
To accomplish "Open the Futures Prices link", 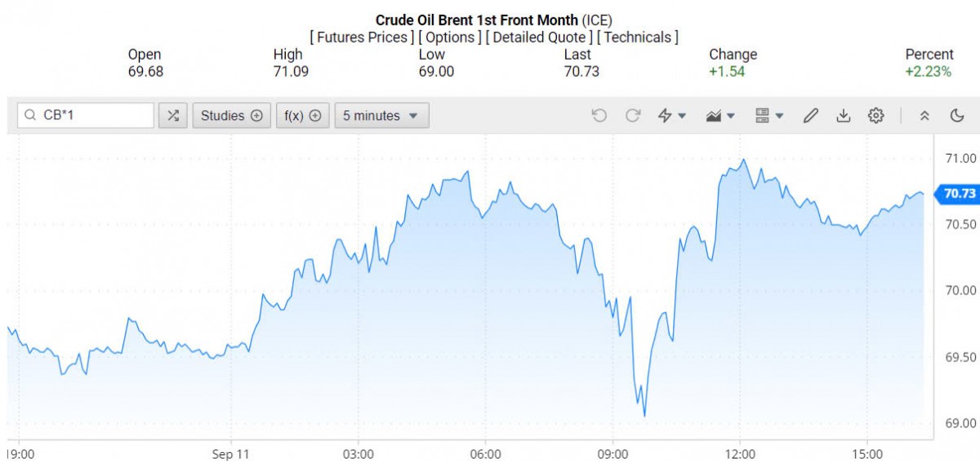I will click(x=362, y=38).
